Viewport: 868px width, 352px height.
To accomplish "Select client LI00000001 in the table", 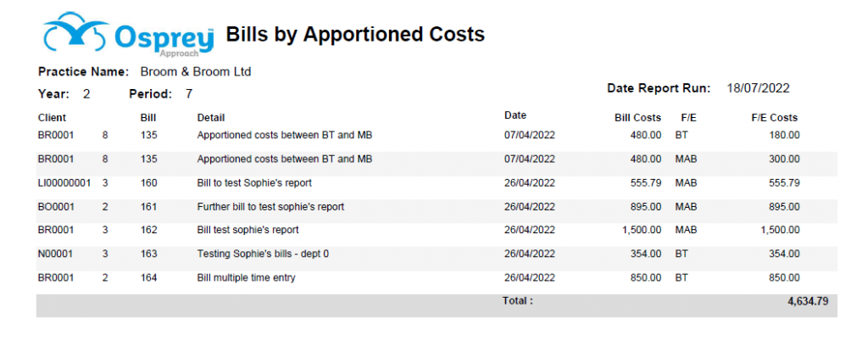I will tap(64, 182).
